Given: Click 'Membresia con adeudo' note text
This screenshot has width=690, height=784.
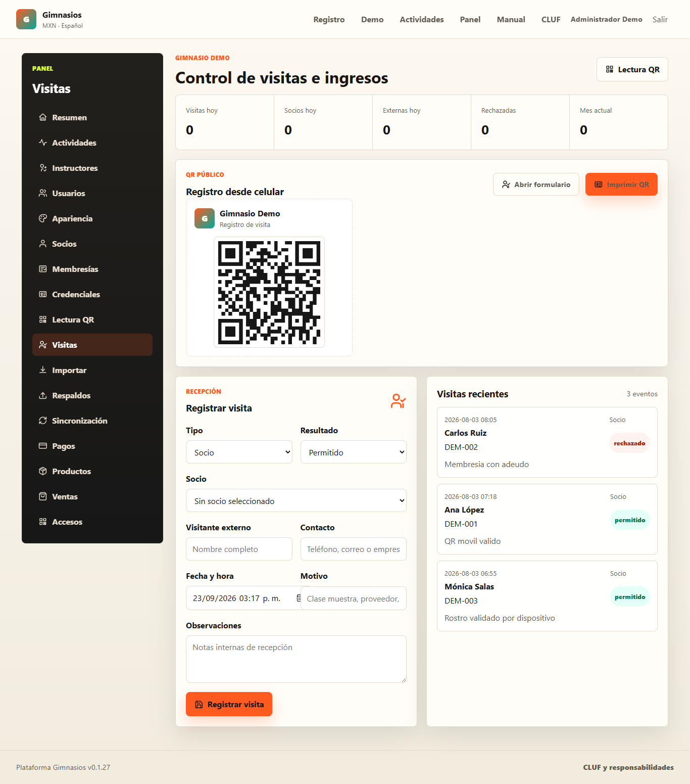Looking at the screenshot, I should (x=486, y=464).
